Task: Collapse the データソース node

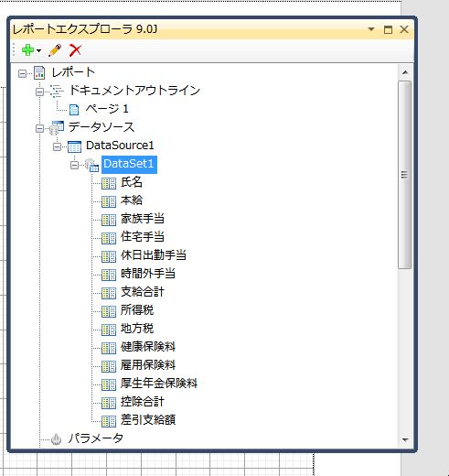Action: pyautogui.click(x=39, y=128)
